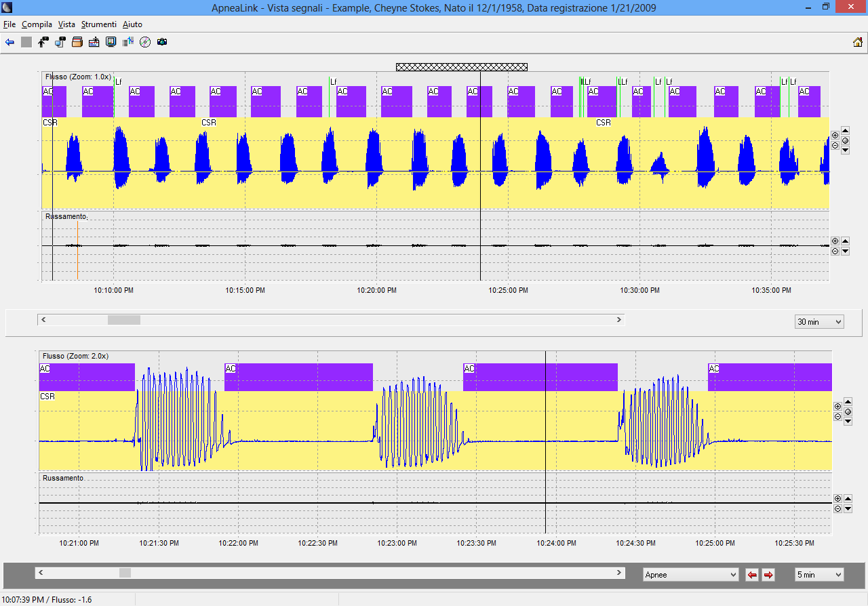The width and height of the screenshot is (868, 606).
Task: Open the archive file box icon
Action: click(77, 42)
